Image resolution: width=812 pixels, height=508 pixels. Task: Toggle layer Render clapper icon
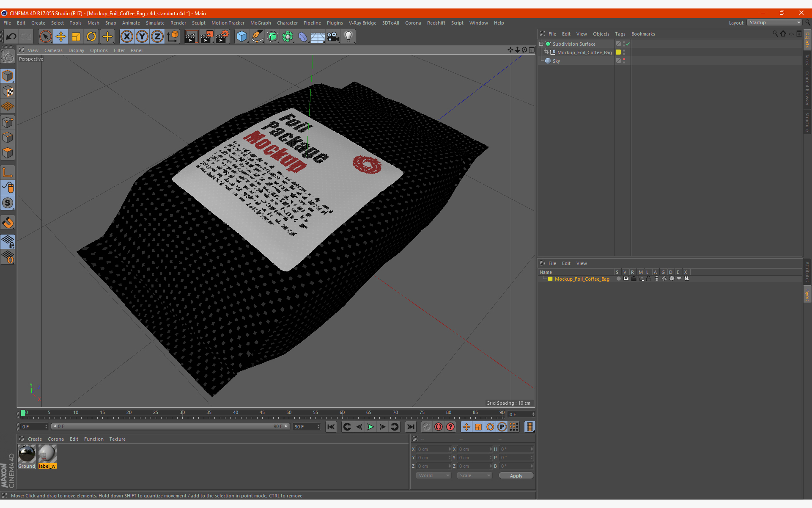[634, 279]
